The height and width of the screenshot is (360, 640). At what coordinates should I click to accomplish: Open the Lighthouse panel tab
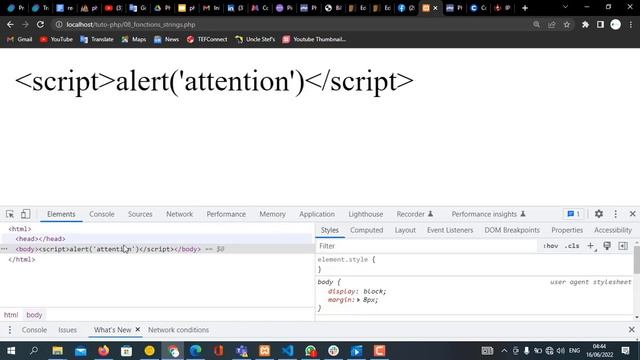366,214
